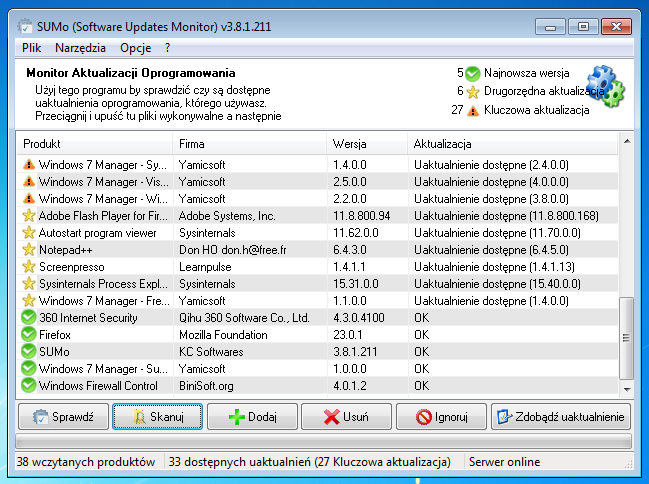Click warning icon for Windows 7 Manager 1.4.0.0

pyautogui.click(x=29, y=165)
